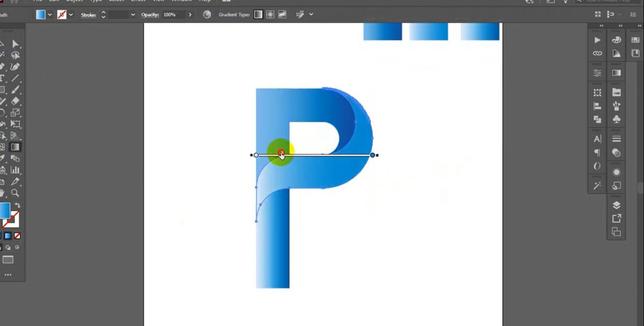
Task: Click the stroke weight input field
Action: tap(118, 15)
